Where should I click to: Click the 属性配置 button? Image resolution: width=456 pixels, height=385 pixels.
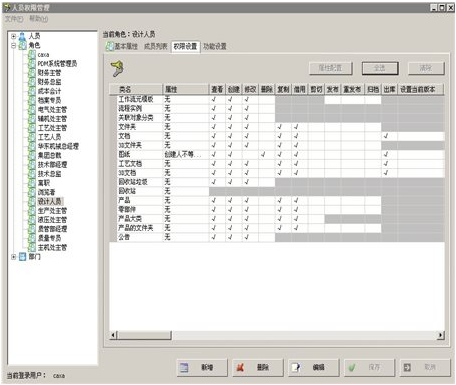330,68
